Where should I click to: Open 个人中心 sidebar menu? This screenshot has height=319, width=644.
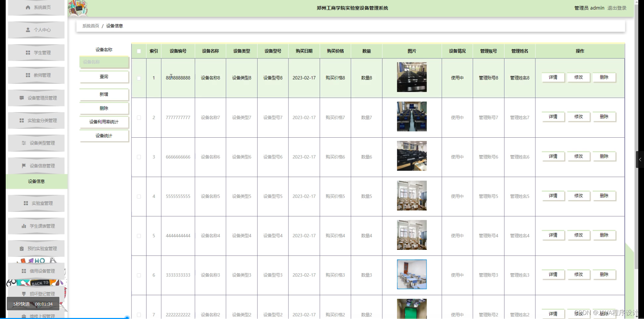[36, 30]
